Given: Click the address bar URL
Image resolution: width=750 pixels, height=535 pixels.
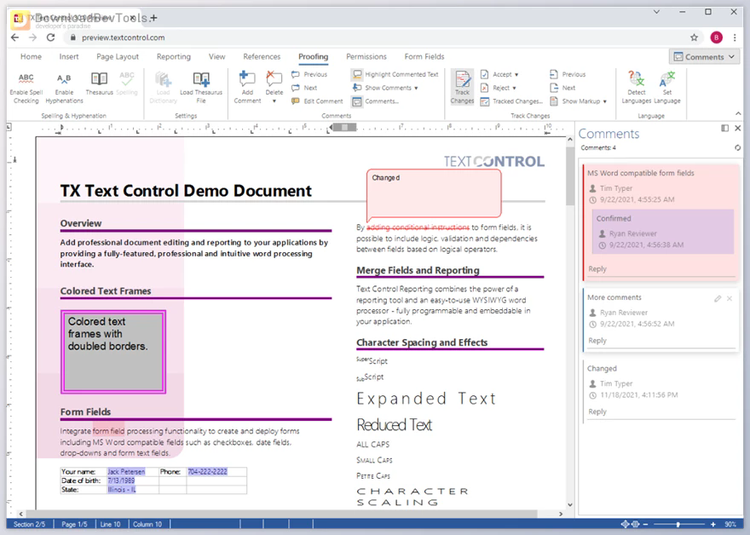Looking at the screenshot, I should 123,37.
